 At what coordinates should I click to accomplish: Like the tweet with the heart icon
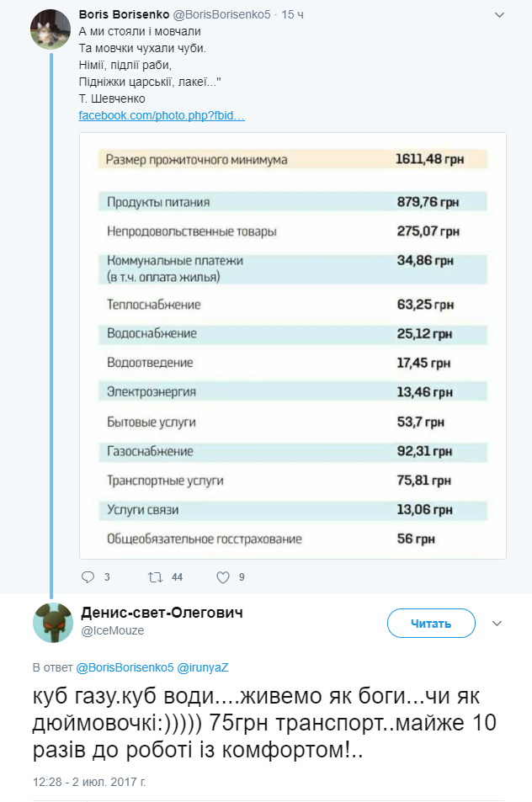[x=223, y=577]
